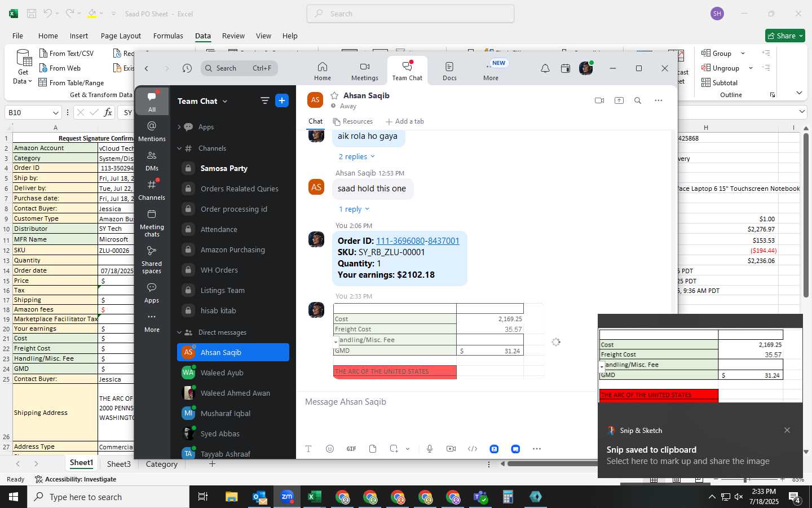This screenshot has height=508, width=812.
Task: Open the Zoom calendar icon
Action: [566, 68]
